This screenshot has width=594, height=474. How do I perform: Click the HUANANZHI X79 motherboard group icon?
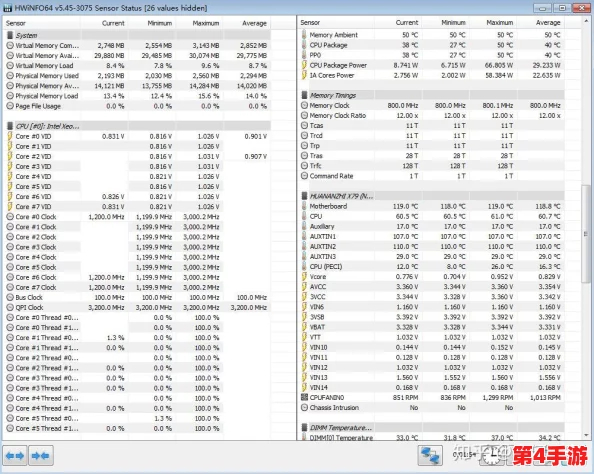304,196
